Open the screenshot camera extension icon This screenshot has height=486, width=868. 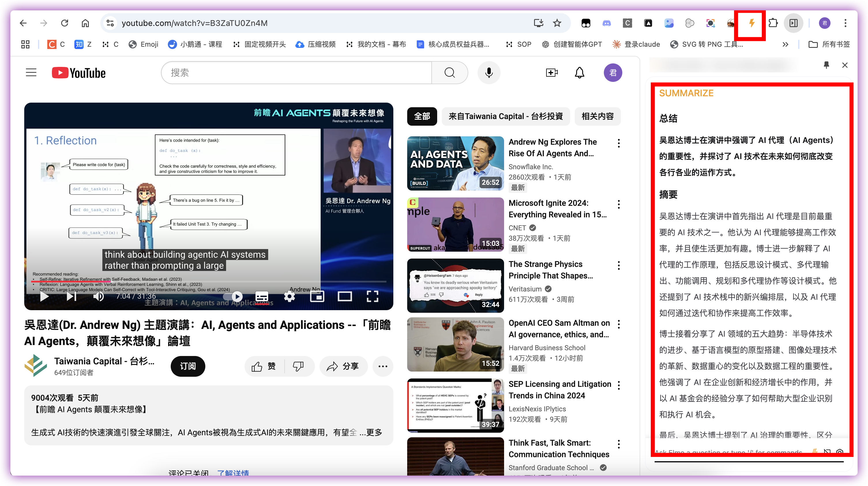tap(710, 23)
